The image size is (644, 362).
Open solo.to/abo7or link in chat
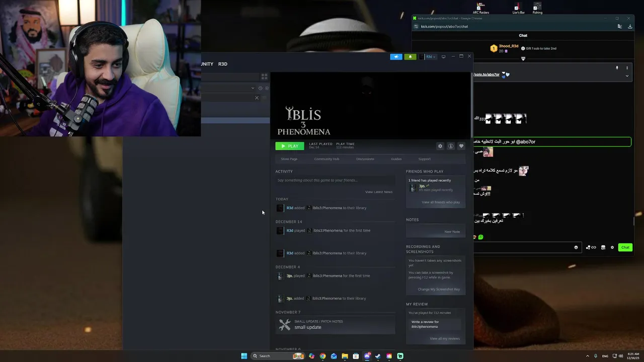tap(486, 74)
